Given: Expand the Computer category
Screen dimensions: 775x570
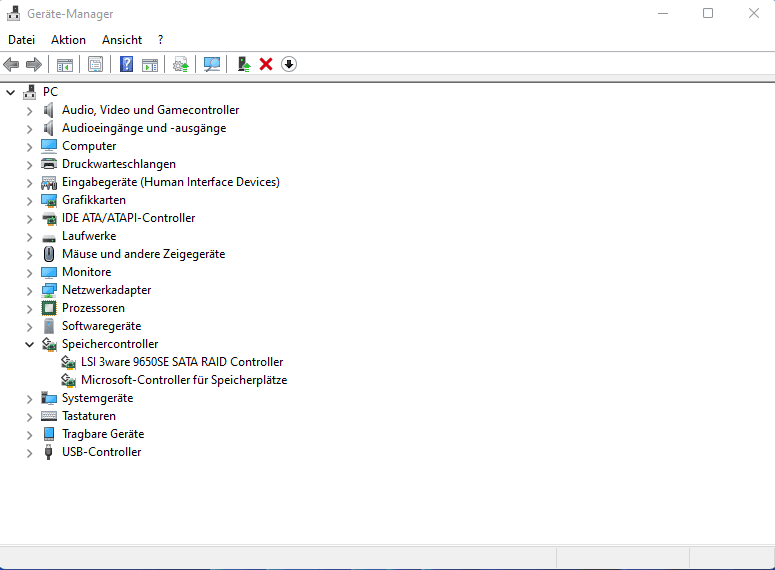Looking at the screenshot, I should tap(29, 147).
